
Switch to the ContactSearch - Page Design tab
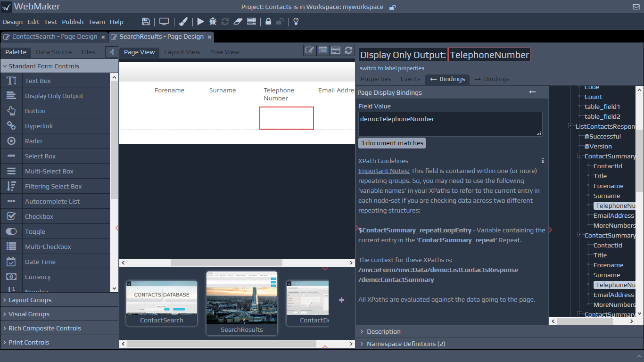[x=54, y=37]
